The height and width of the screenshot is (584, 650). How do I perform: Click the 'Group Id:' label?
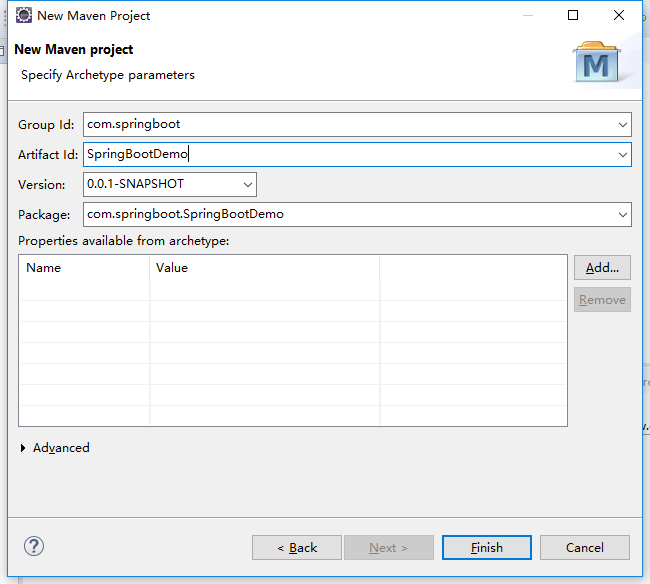pyautogui.click(x=46, y=124)
